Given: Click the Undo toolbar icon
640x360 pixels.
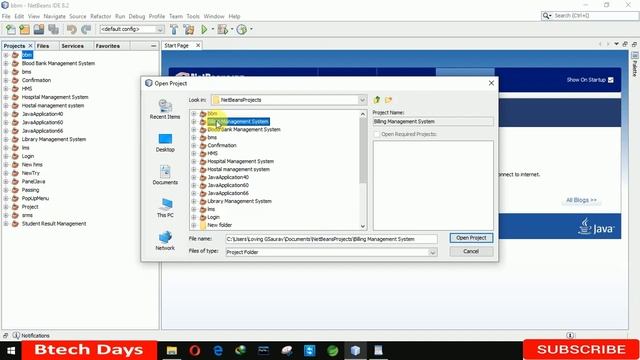Looking at the screenshot, I should (x=71, y=29).
